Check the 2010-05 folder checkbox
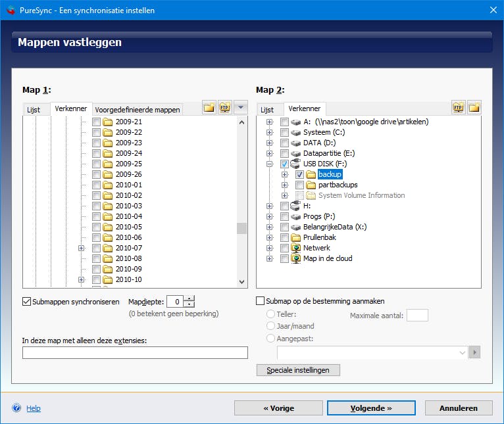Viewport: 504px width, 424px height. (96, 227)
